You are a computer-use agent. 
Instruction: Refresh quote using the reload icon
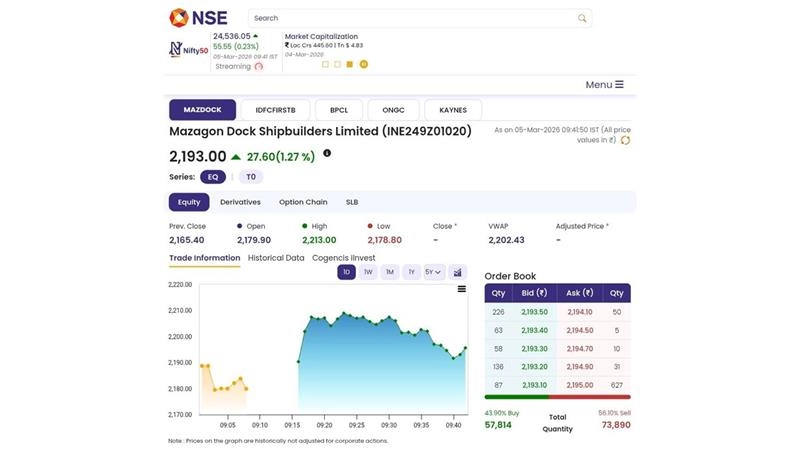626,141
